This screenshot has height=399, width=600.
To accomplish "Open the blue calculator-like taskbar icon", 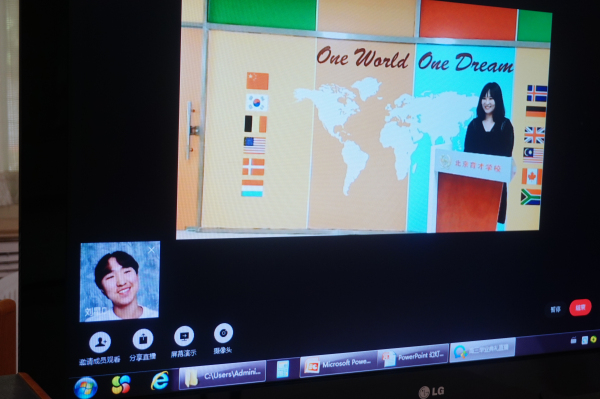I will click(283, 369).
